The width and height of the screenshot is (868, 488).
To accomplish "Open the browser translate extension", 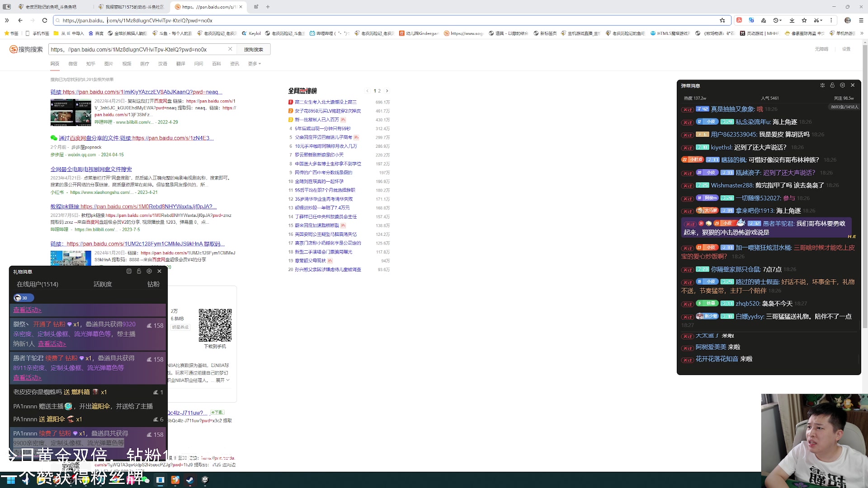I will pos(751,20).
